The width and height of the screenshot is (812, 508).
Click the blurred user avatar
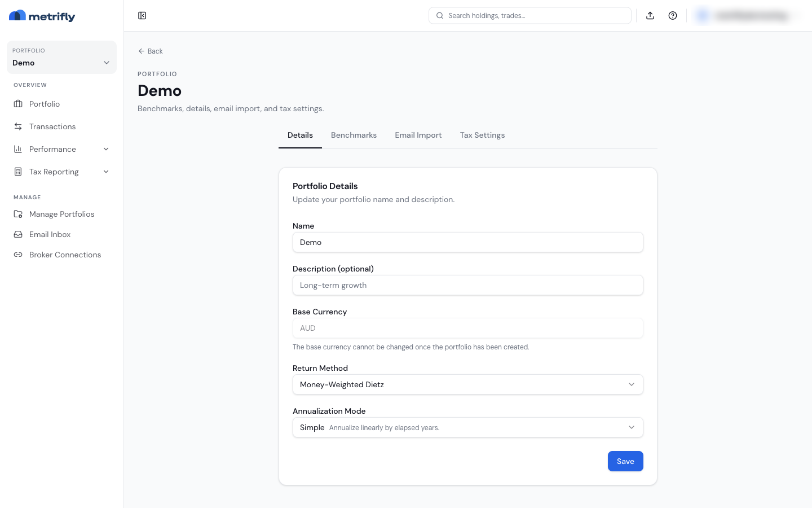(x=703, y=16)
